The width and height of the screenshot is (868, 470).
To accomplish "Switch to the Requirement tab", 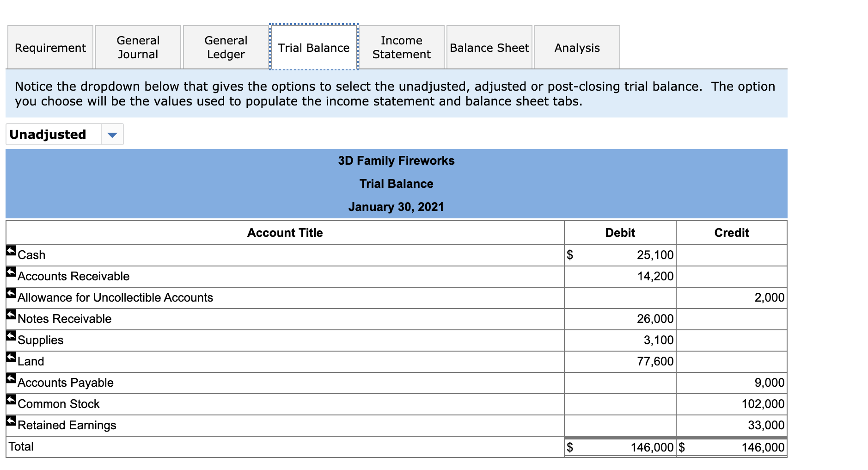I will coord(50,47).
